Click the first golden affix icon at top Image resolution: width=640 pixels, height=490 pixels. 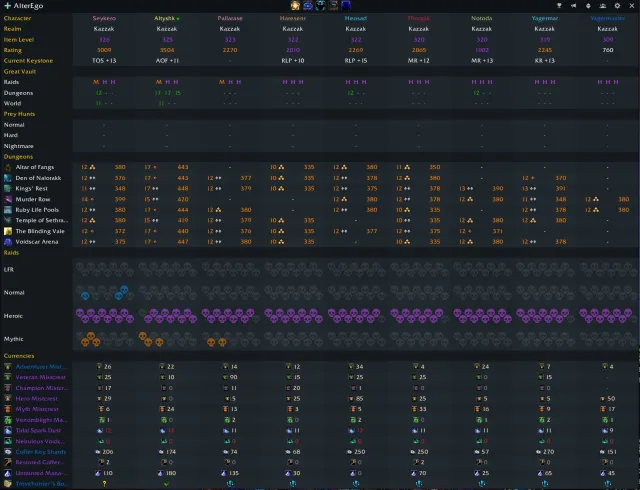295,5
